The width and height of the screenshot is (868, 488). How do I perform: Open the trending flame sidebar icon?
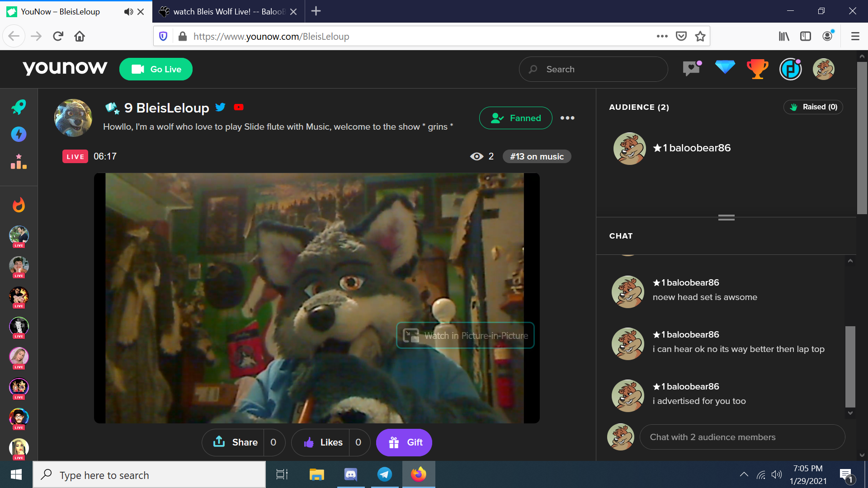[19, 205]
